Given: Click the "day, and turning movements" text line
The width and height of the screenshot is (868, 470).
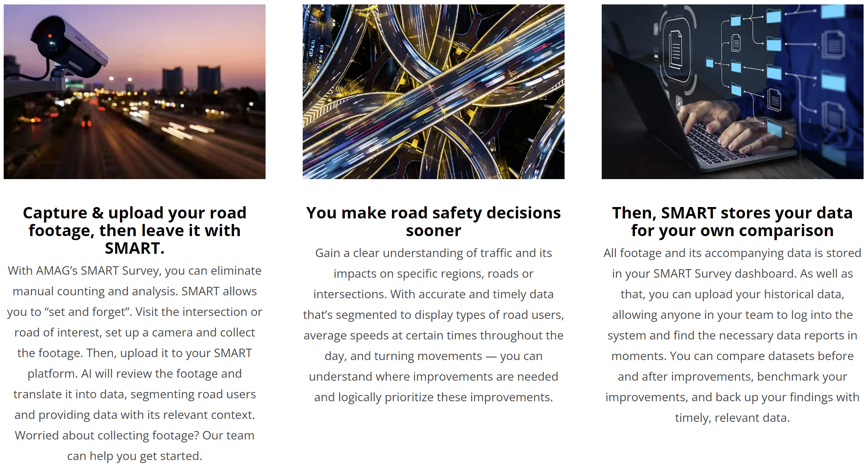Looking at the screenshot, I should (403, 356).
